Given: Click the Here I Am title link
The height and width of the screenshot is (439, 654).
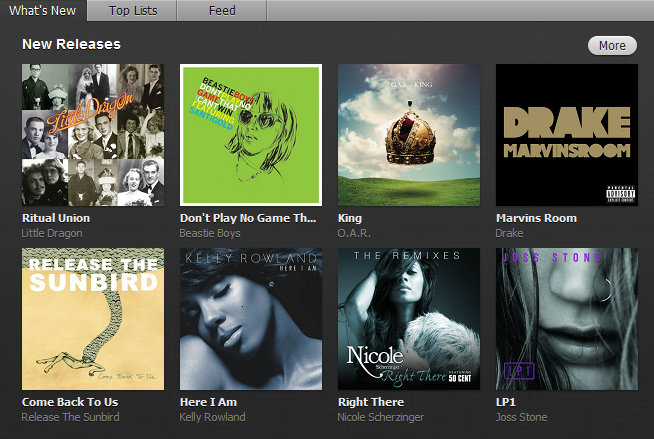Looking at the screenshot, I should pyautogui.click(x=208, y=402).
